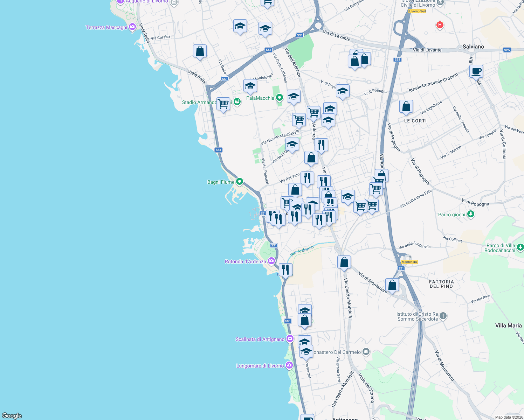Select the Terrazza Mascagni attraction marker

coord(132,27)
